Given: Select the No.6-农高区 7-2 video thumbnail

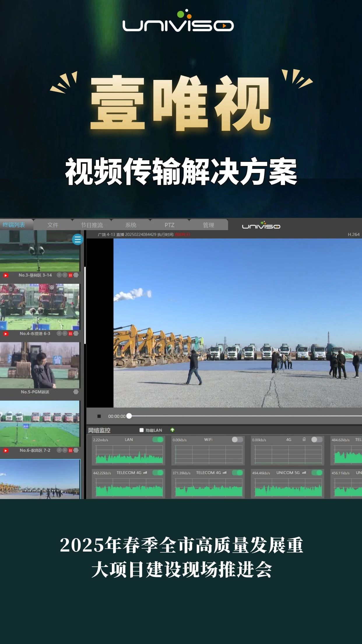Looking at the screenshot, I should coord(40,423).
